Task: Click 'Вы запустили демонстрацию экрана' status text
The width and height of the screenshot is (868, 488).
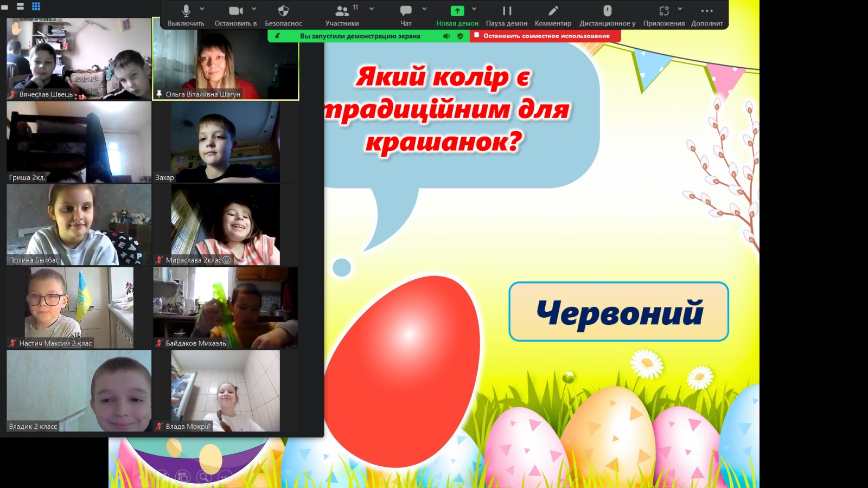Action: coord(360,36)
